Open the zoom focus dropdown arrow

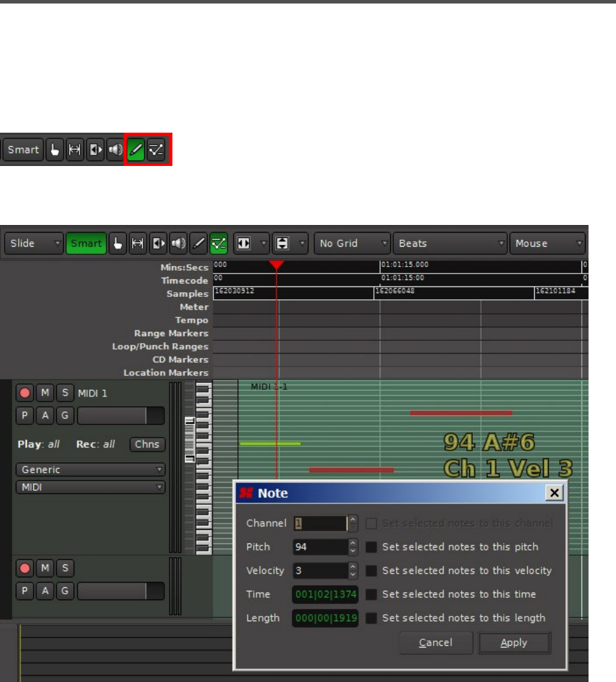(263, 243)
